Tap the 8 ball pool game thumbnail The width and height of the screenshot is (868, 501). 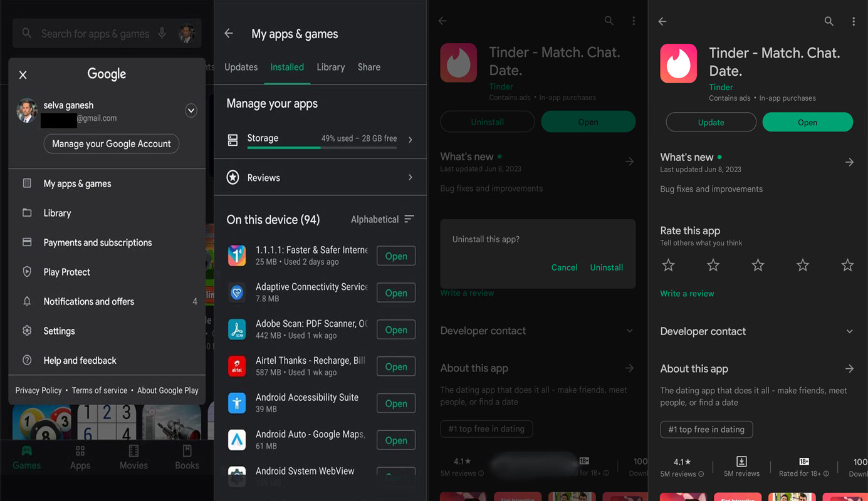(x=42, y=421)
